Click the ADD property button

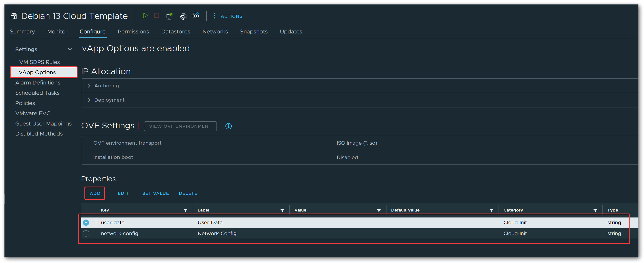95,193
